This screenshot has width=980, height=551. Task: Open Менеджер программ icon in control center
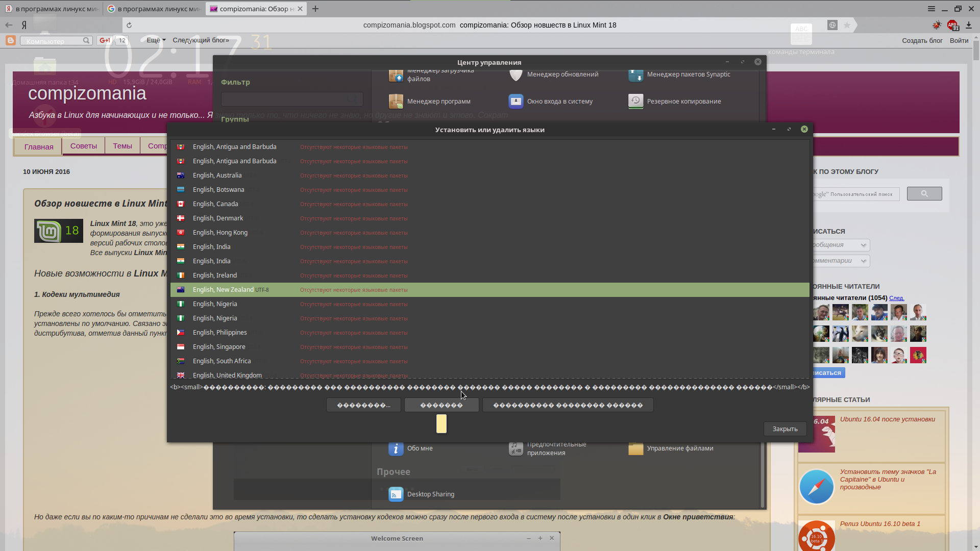(x=396, y=101)
